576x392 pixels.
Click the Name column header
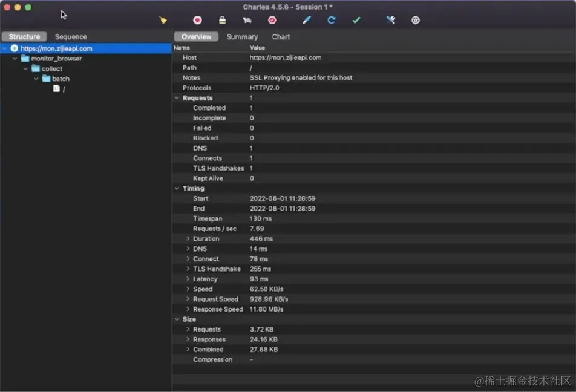click(x=182, y=48)
